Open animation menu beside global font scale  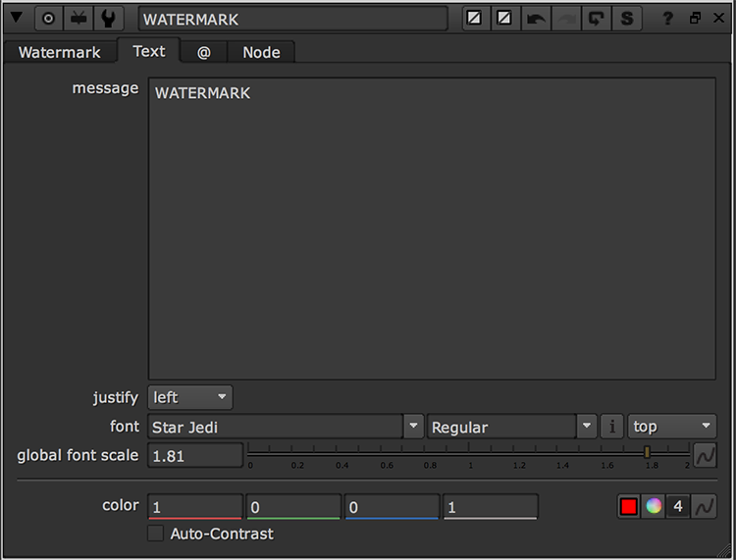(705, 455)
